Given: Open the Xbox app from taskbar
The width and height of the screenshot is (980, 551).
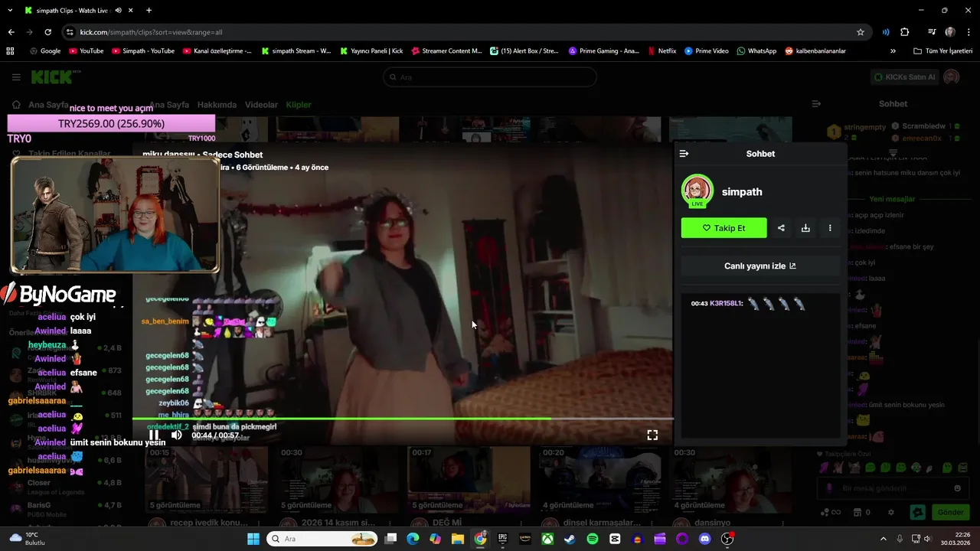Looking at the screenshot, I should pos(547,539).
